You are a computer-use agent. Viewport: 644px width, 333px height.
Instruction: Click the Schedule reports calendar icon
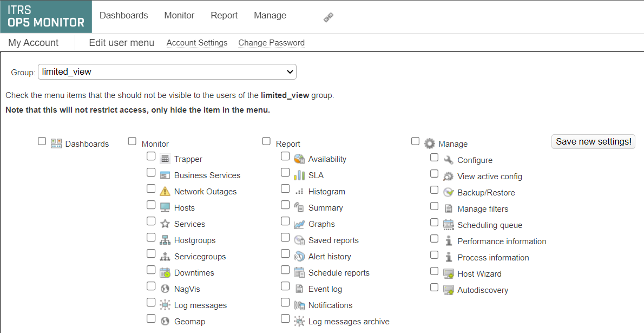[x=299, y=272]
